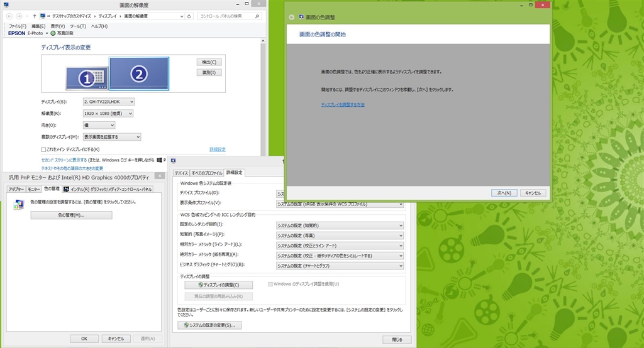Click テキストやその他の項目の大きさの変更 link
The image size is (644, 348).
click(72, 168)
